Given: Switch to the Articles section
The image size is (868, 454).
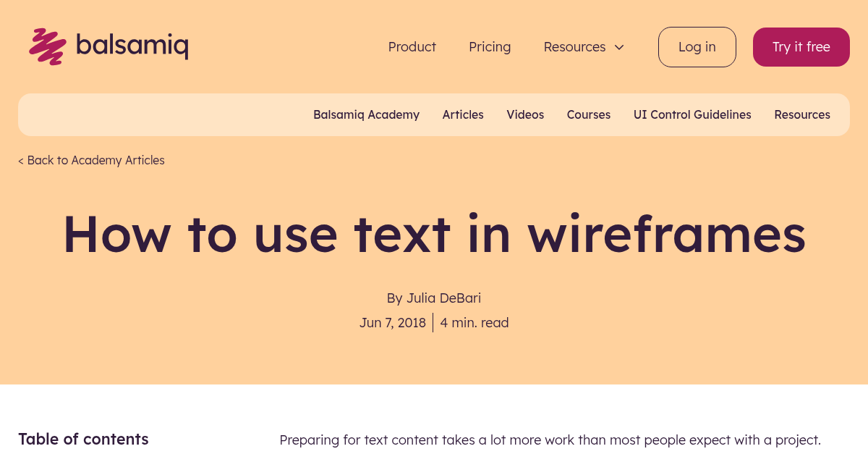Looking at the screenshot, I should click(463, 114).
